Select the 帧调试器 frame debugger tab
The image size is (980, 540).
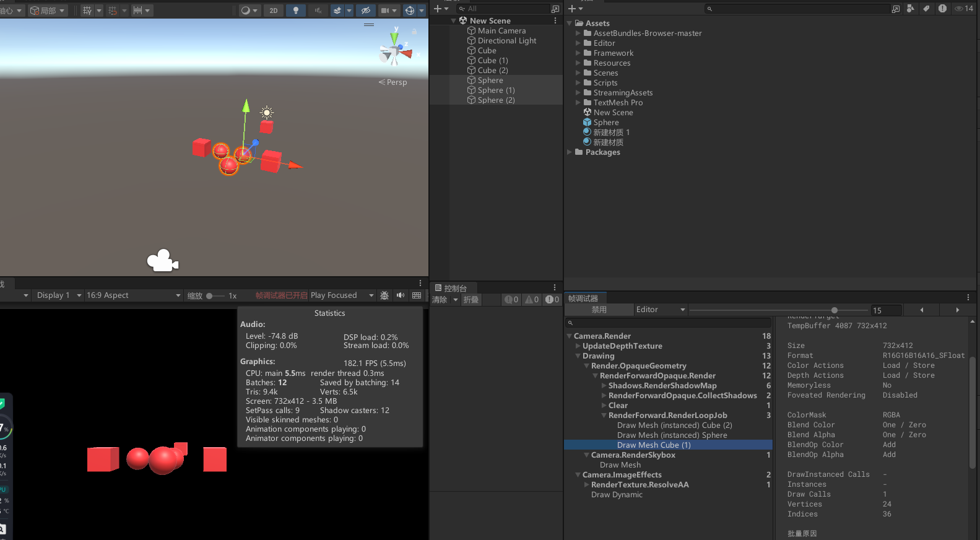[x=583, y=298]
